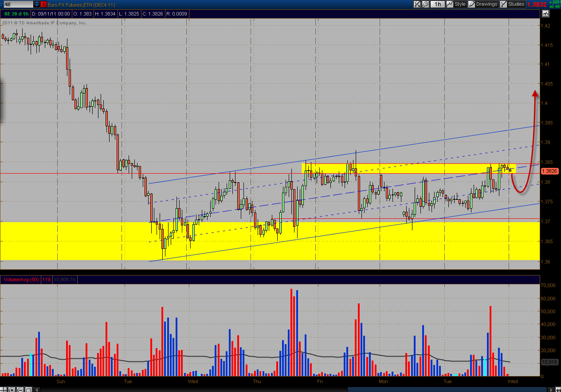The image size is (561, 392).
Task: Click the mini chart icon above price axis
Action: 545,14
